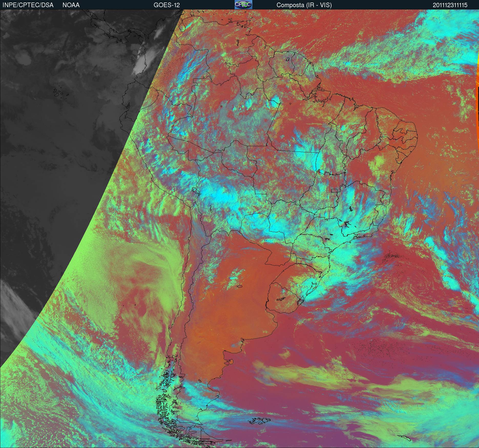Click the CPTEC logo in the header
The height and width of the screenshot is (448, 479).
coord(243,5)
